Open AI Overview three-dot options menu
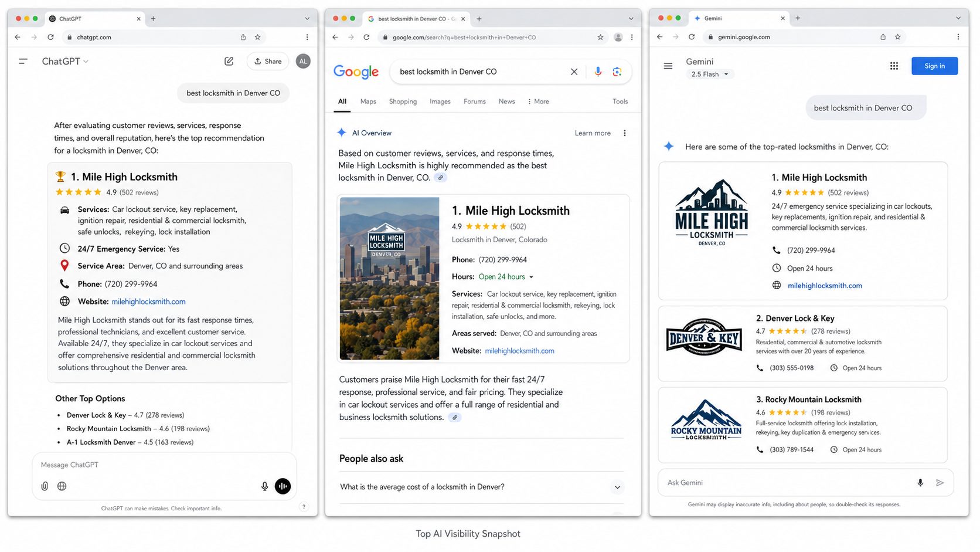The height and width of the screenshot is (552, 980). [x=625, y=133]
